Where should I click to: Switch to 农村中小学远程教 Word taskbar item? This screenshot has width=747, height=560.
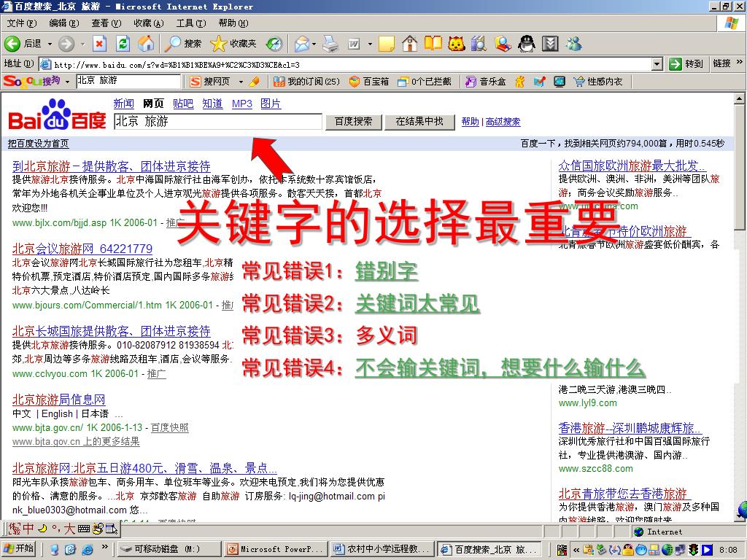click(x=383, y=549)
